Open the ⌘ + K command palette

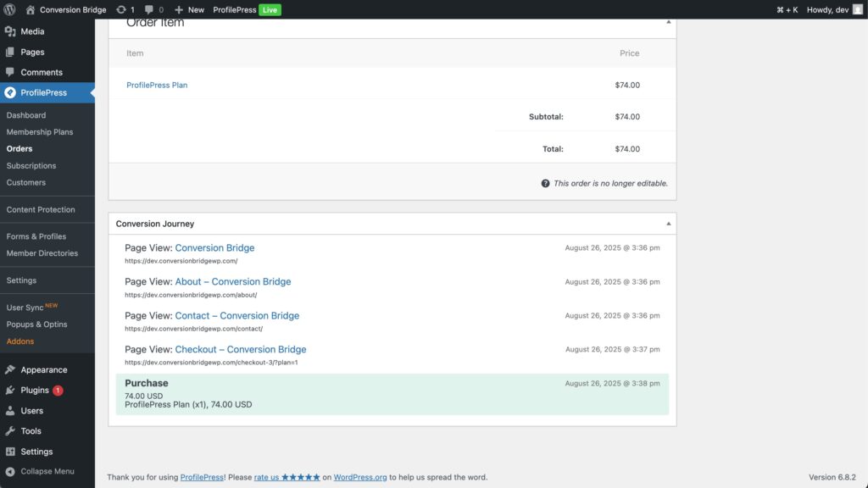point(787,9)
